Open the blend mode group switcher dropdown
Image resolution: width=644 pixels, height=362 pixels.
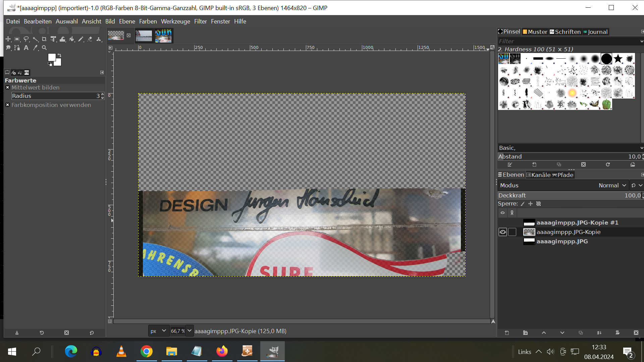point(636,185)
